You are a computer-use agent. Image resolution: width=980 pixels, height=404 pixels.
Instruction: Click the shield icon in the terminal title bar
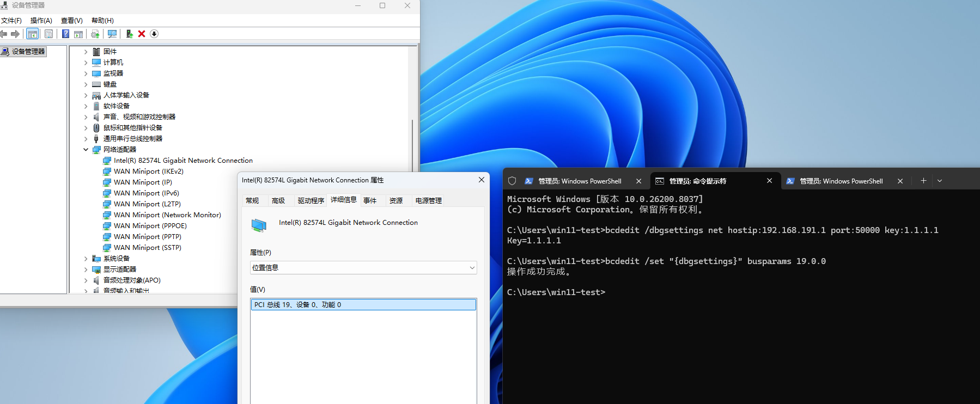(x=512, y=181)
